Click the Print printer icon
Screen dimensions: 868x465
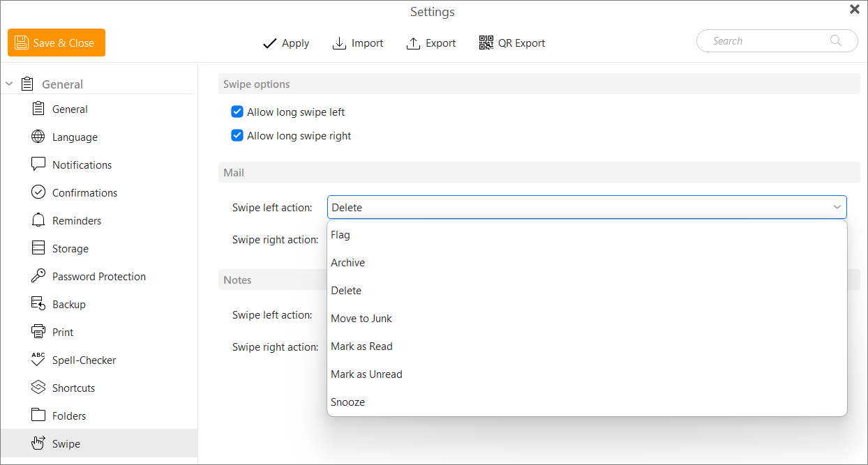(x=38, y=332)
